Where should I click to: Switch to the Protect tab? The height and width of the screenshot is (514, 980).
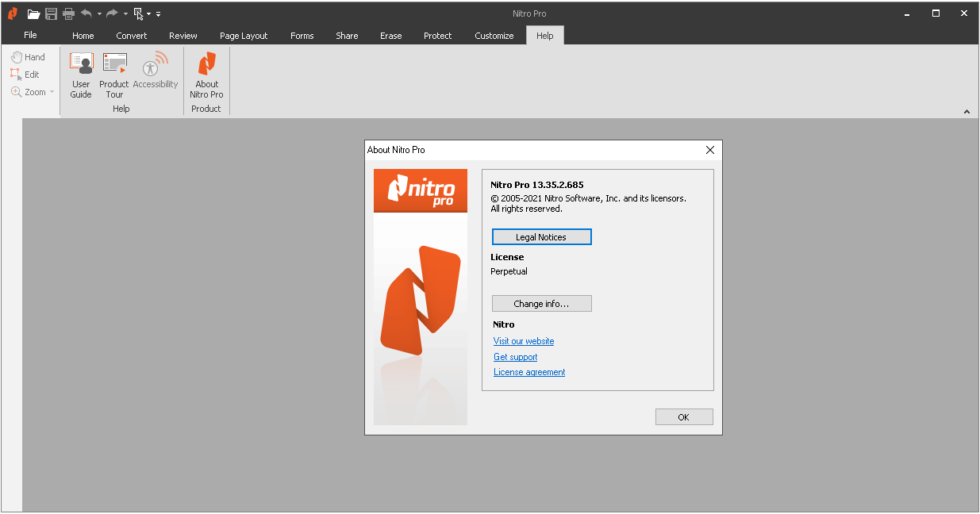coord(438,36)
